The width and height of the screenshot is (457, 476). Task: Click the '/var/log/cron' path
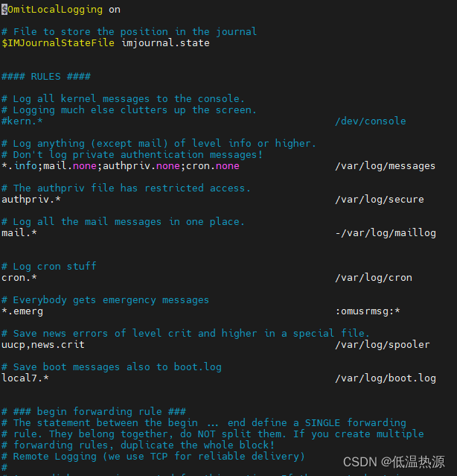tap(374, 278)
